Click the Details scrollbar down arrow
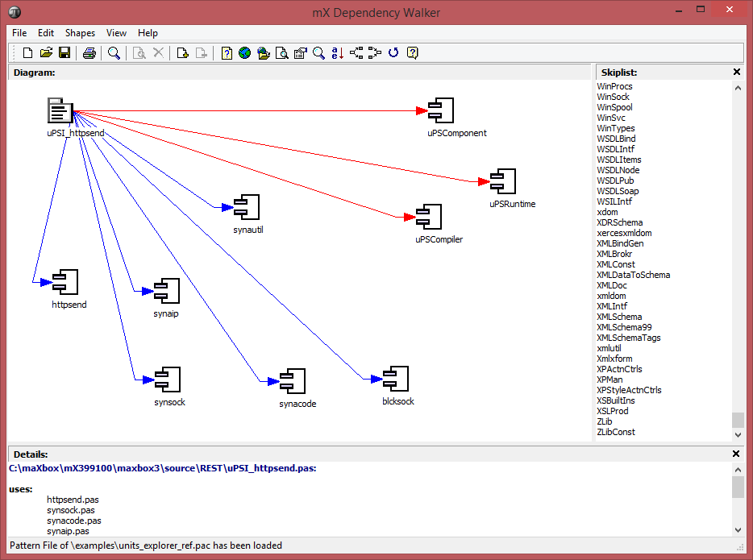The image size is (753, 560). [x=738, y=529]
